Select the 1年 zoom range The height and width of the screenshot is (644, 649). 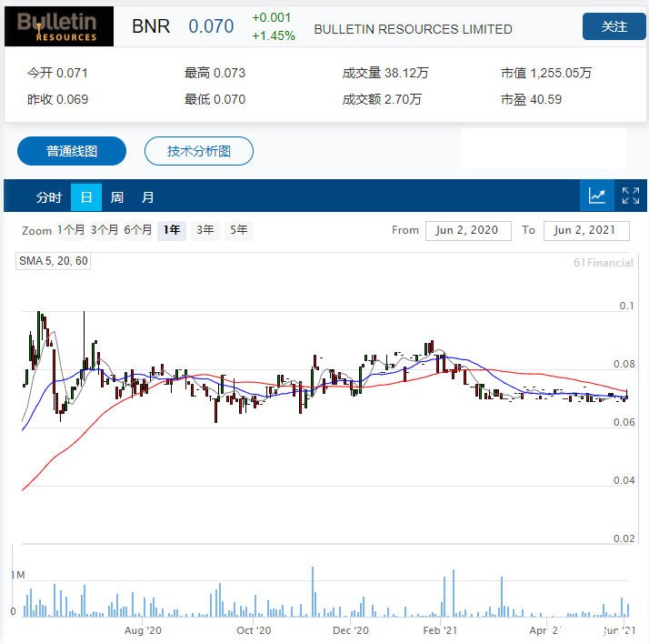click(172, 230)
